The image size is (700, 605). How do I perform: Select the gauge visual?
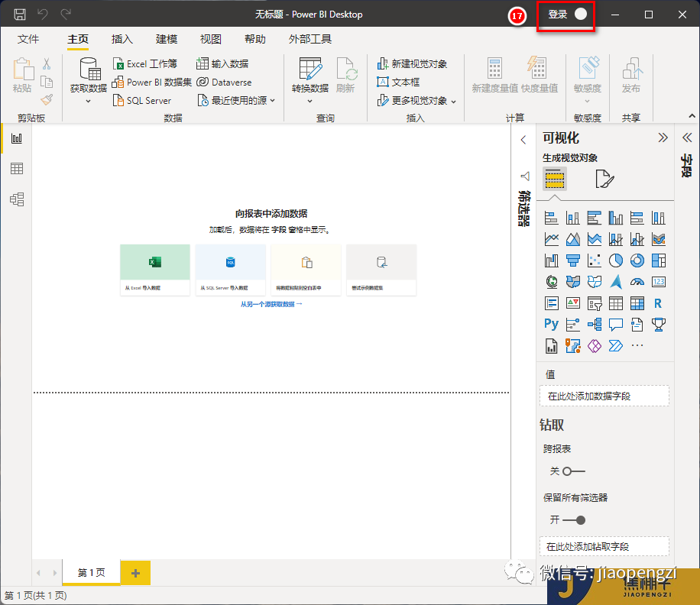tap(637, 282)
